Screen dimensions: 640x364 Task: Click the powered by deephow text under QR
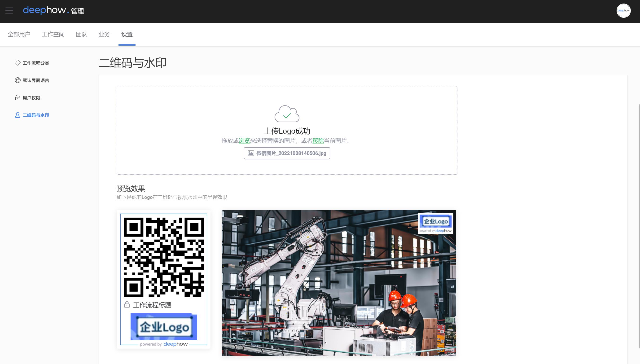coord(164,344)
